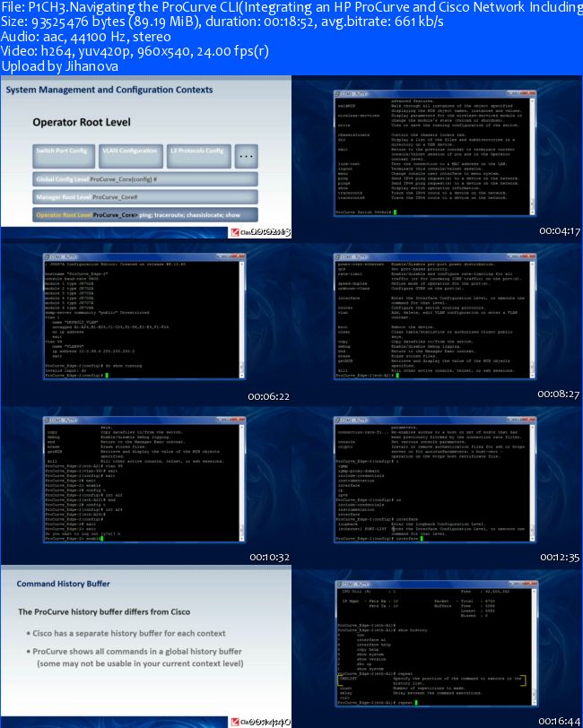The image size is (583, 728).
Task: Click the scrollbar of the 00:10:32 PuTTY window
Action: click(241, 482)
